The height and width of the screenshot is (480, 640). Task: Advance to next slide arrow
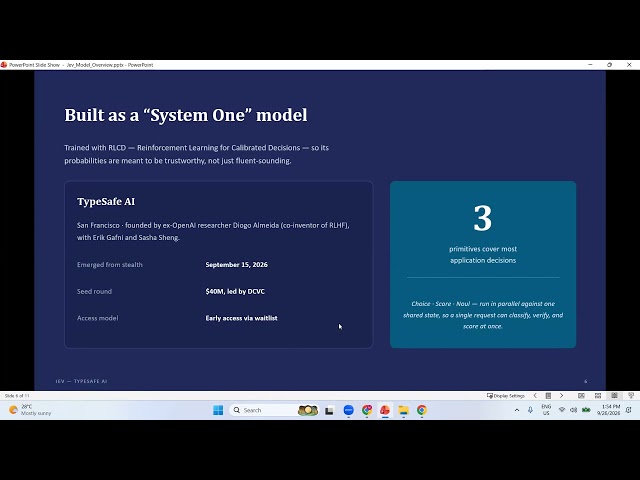[x=562, y=396]
